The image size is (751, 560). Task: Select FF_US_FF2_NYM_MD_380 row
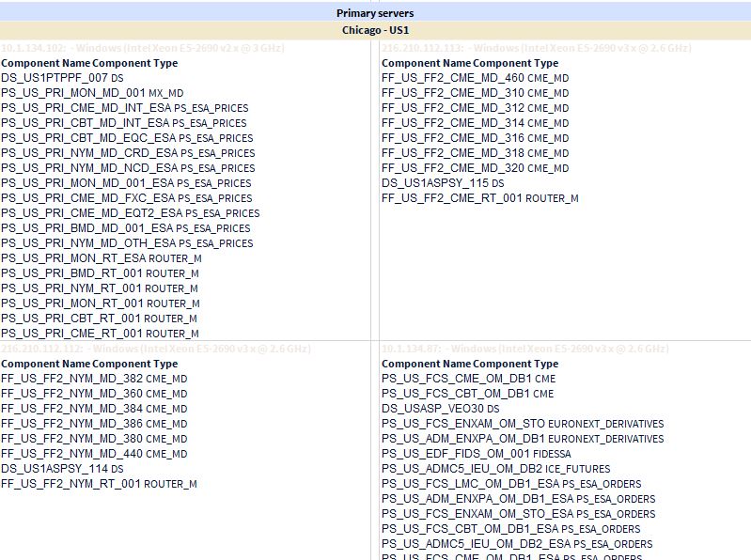point(94,439)
